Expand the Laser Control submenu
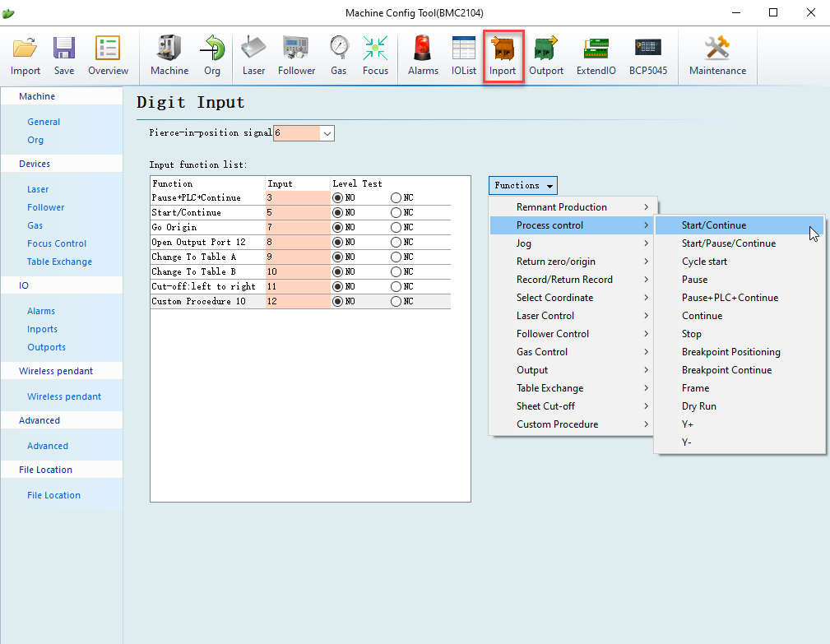830x644 pixels. 573,316
